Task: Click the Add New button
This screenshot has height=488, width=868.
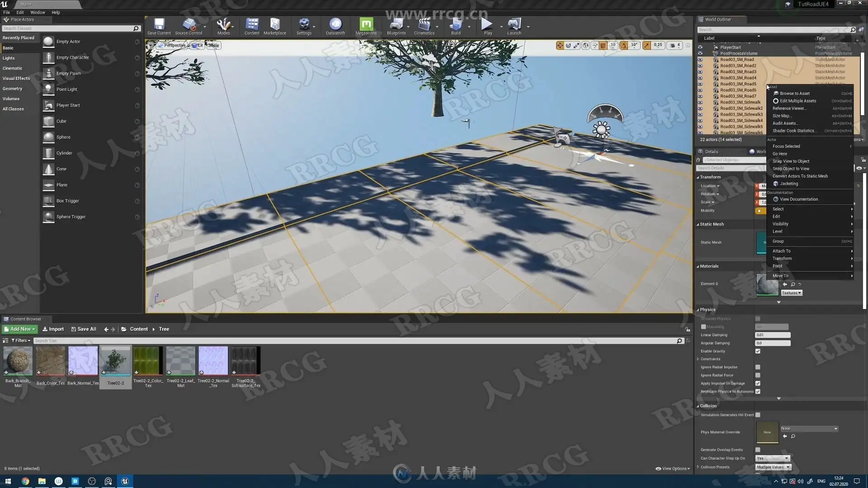Action: pyautogui.click(x=20, y=329)
